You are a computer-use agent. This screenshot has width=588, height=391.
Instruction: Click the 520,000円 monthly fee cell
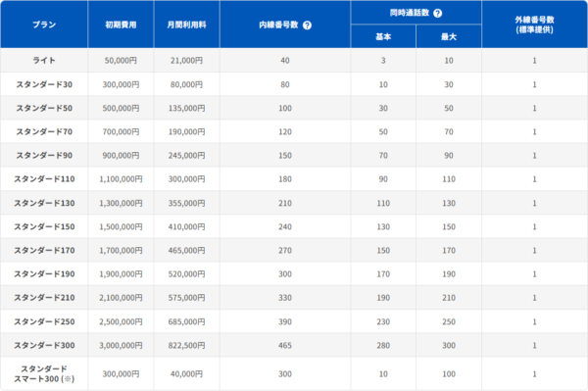(187, 273)
